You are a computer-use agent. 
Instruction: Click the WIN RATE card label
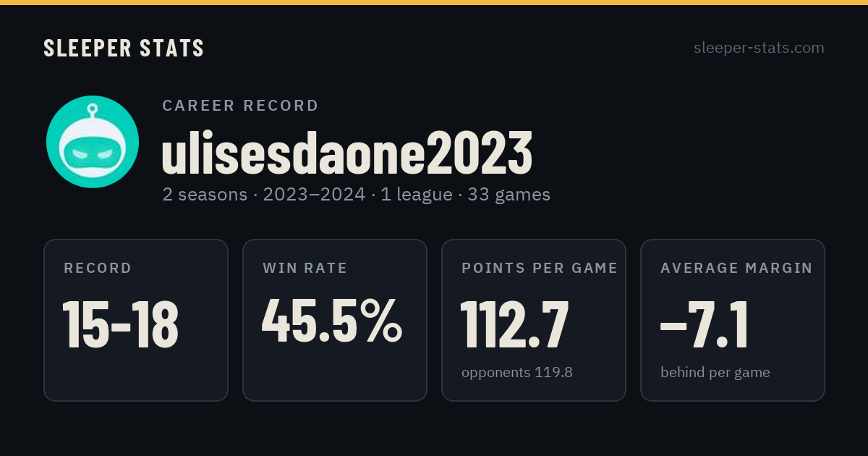click(305, 269)
